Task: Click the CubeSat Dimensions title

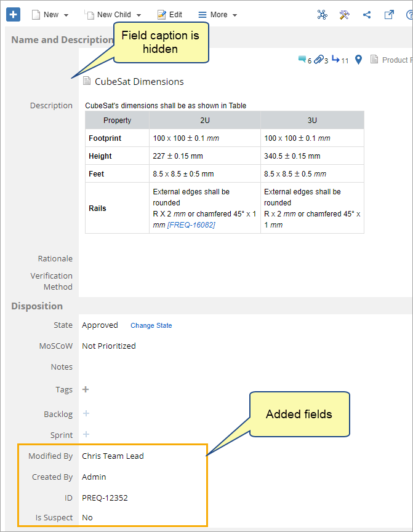Action: click(138, 82)
